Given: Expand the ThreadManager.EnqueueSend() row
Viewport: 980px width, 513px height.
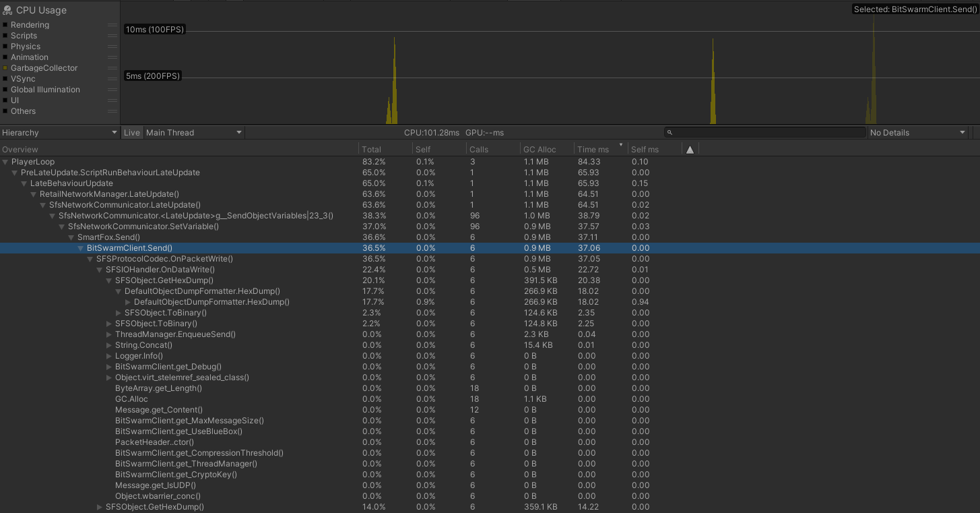Looking at the screenshot, I should pos(110,334).
